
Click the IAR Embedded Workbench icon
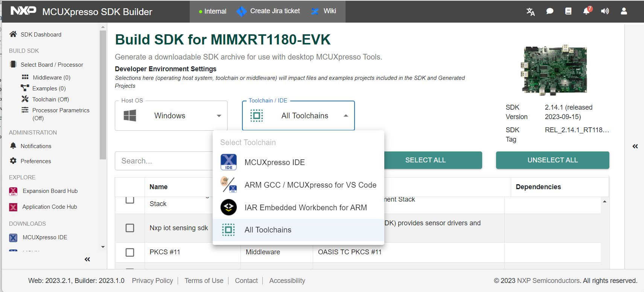pos(228,207)
